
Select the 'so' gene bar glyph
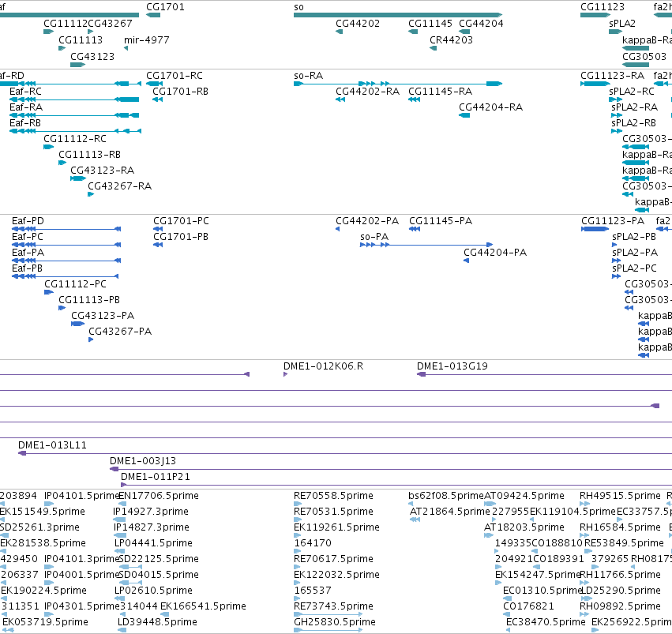pos(398,15)
